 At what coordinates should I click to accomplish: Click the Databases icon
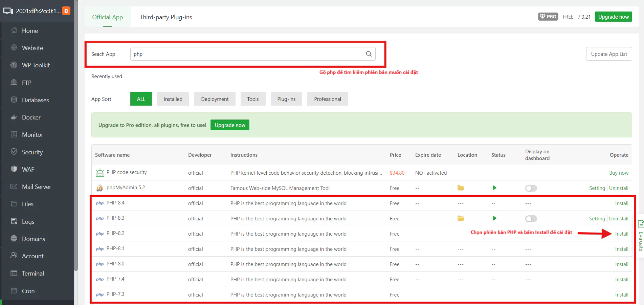point(14,100)
